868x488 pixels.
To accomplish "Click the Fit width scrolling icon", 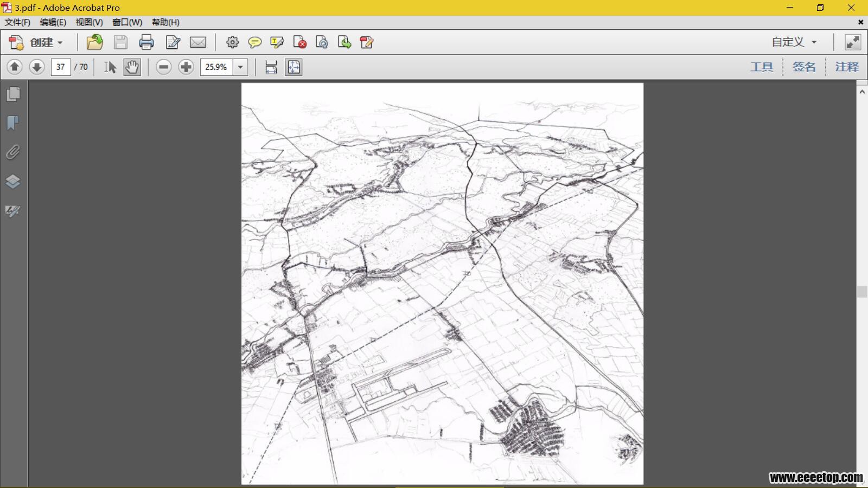I will [x=271, y=67].
